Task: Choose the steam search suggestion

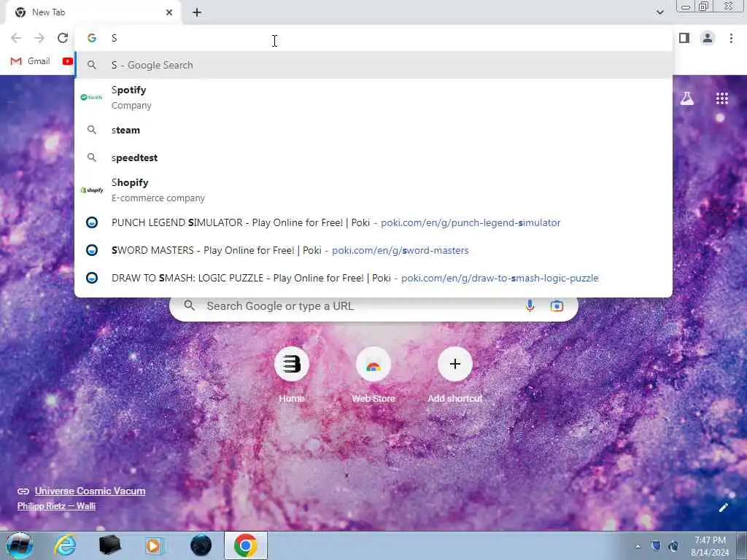Action: click(373, 130)
